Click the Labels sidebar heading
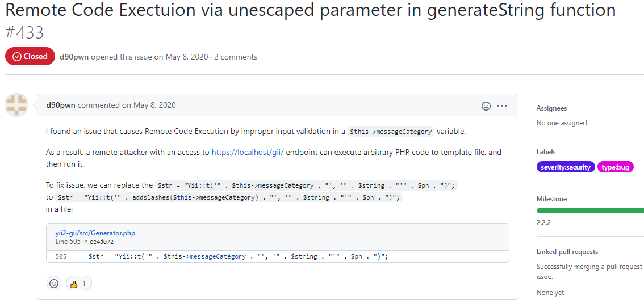This screenshot has height=300, width=644. 546,152
